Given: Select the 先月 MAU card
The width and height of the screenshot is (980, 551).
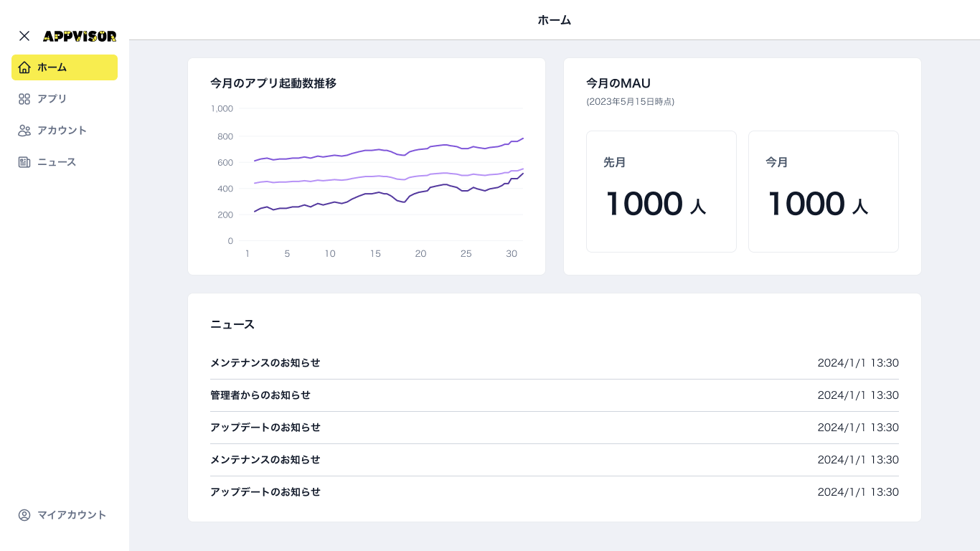Looking at the screenshot, I should [661, 191].
